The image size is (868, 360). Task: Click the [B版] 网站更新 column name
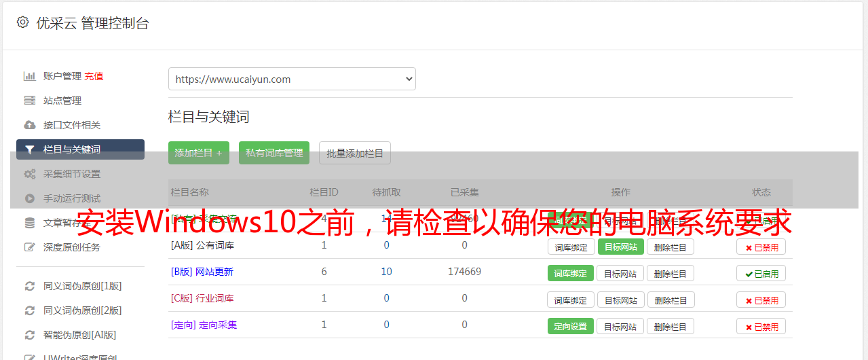click(x=202, y=272)
